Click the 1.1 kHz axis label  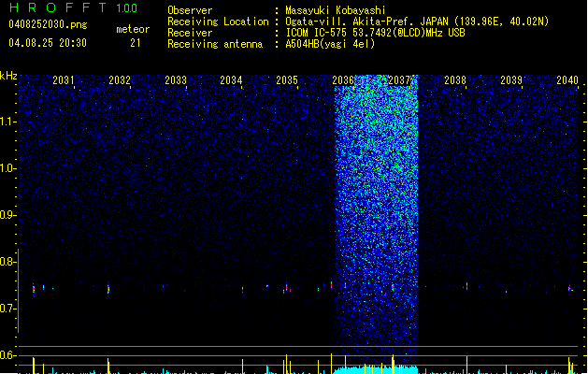coord(8,122)
